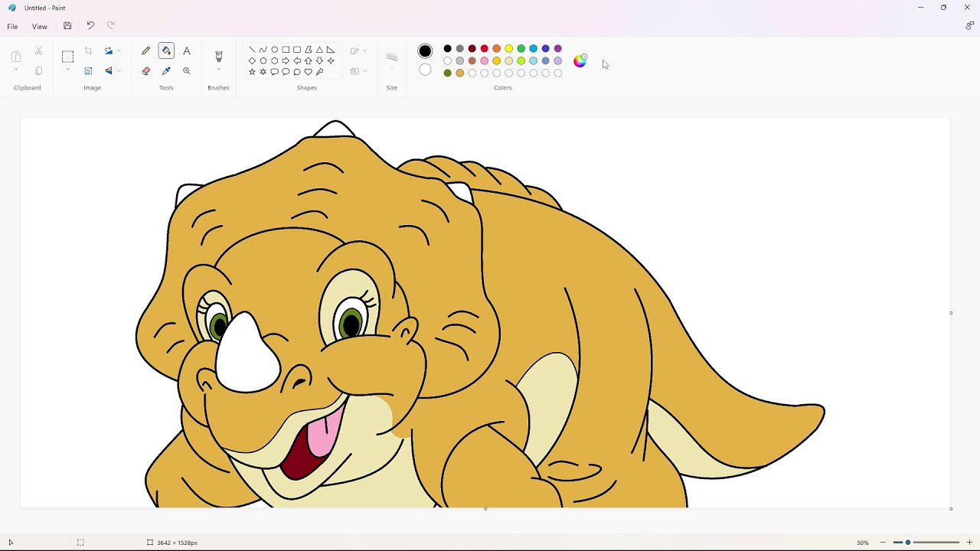The height and width of the screenshot is (551, 980).
Task: Choose the Left arrow shape
Action: coord(297,60)
